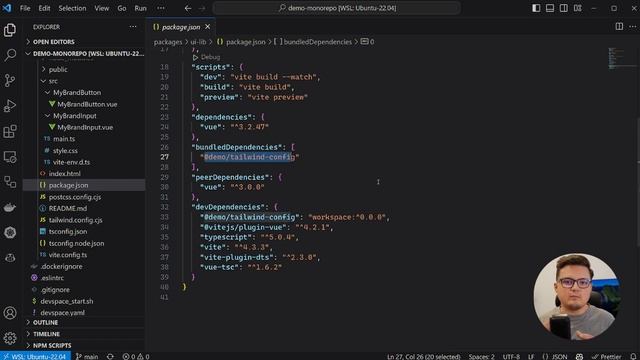Click the sync changes icon in status bar
640x360 pixels.
pyautogui.click(x=110, y=356)
